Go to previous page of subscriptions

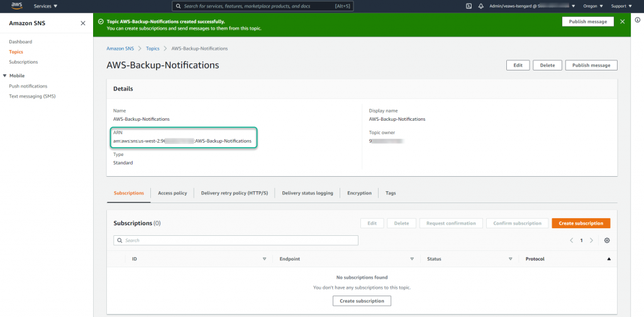pyautogui.click(x=572, y=240)
